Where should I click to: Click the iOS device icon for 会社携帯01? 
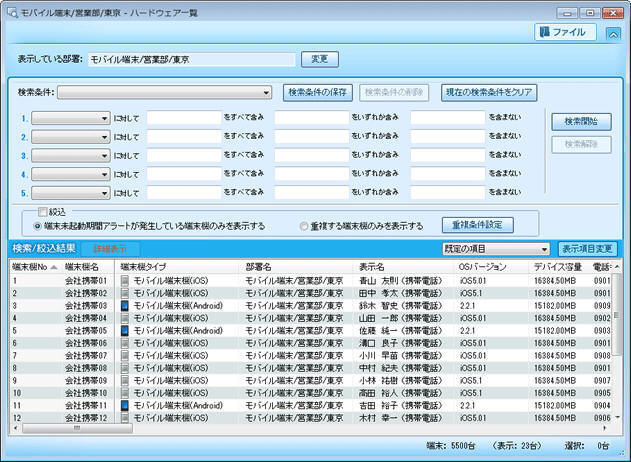coord(125,281)
